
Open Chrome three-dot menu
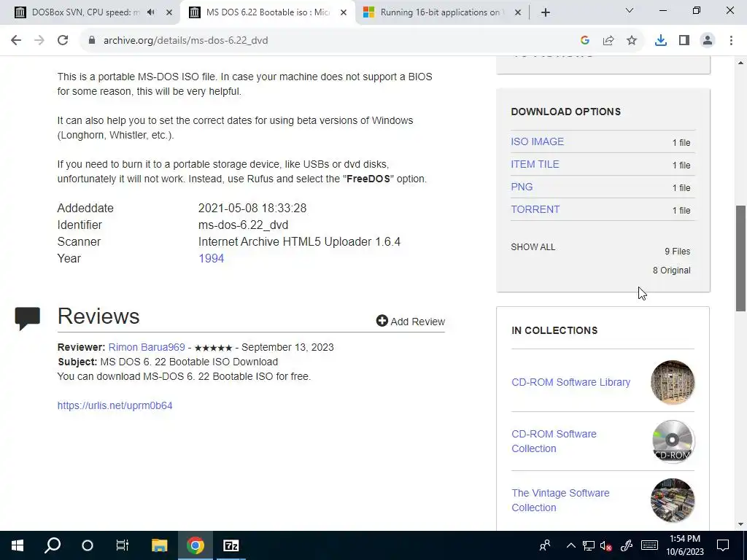[731, 41]
